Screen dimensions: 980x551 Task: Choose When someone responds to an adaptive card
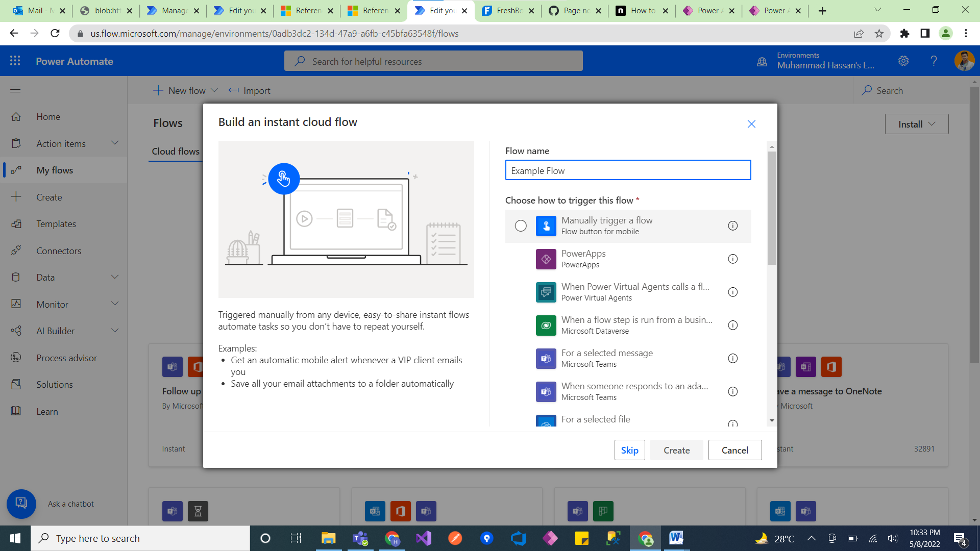634,391
